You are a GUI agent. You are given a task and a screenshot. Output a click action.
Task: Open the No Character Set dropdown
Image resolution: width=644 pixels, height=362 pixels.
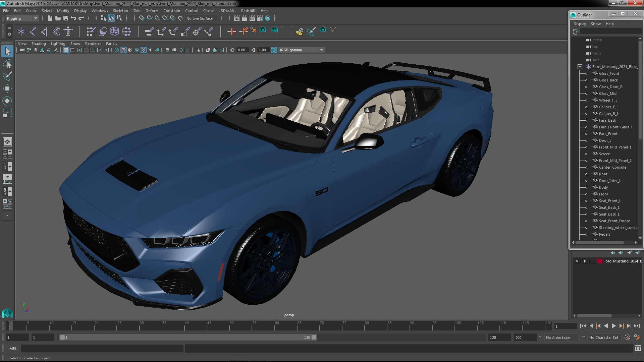tap(604, 338)
